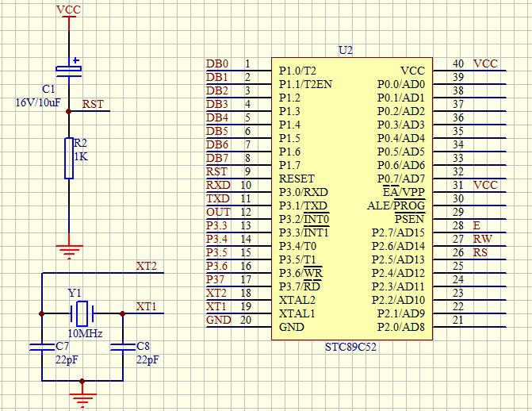532x411 pixels.
Task: Click the junction dot left of crystal Y1
Action: pos(42,313)
